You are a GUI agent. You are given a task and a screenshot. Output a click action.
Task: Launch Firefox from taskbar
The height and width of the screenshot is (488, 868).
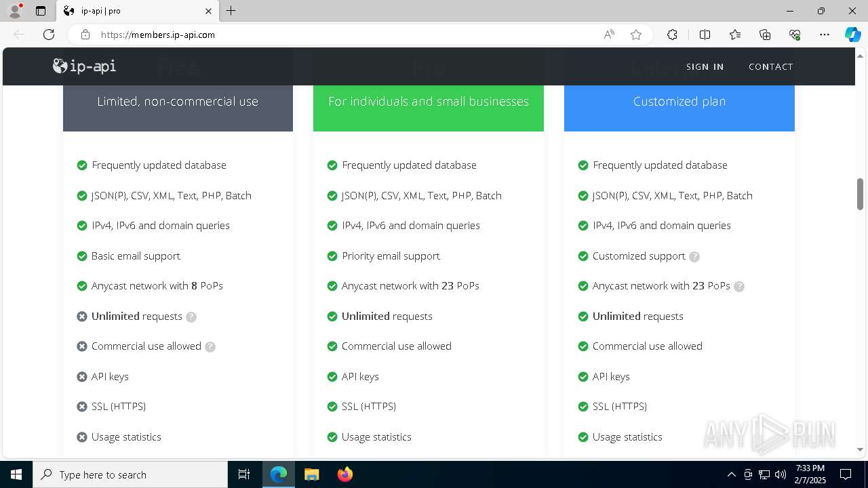pyautogui.click(x=344, y=474)
